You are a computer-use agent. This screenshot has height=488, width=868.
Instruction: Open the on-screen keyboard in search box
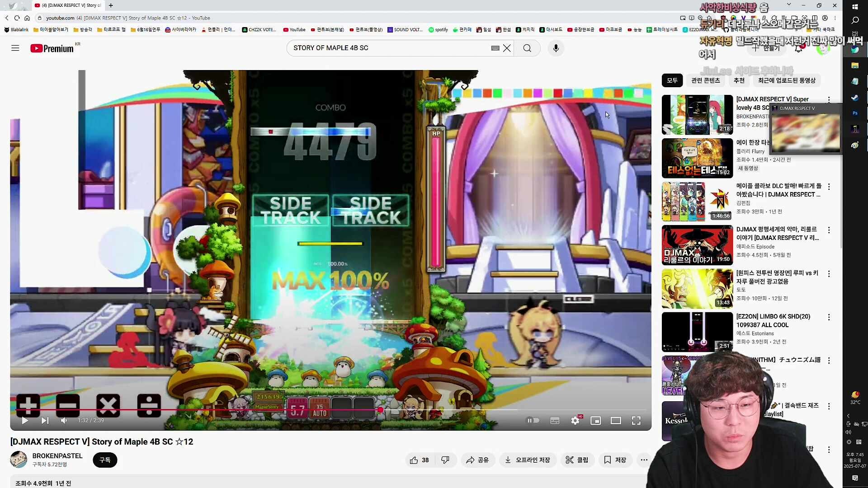[x=495, y=48]
